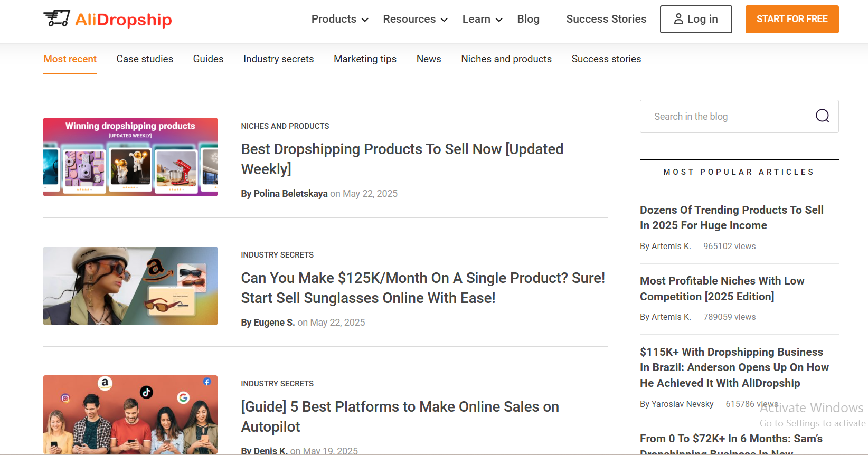Image resolution: width=868 pixels, height=455 pixels.
Task: Open the Blog menu item
Action: [528, 19]
